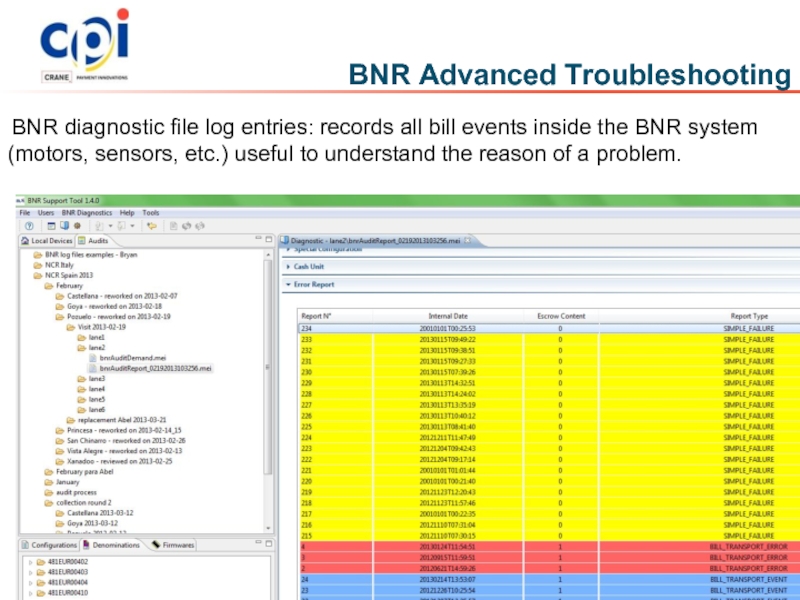
Task: Select the Diagnostic lane2 bnrAuditReport tab
Action: (x=376, y=241)
